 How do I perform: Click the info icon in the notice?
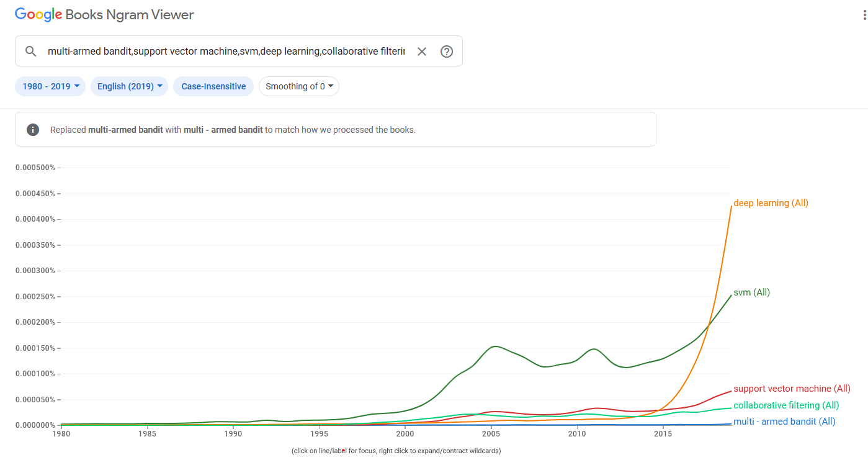[33, 130]
